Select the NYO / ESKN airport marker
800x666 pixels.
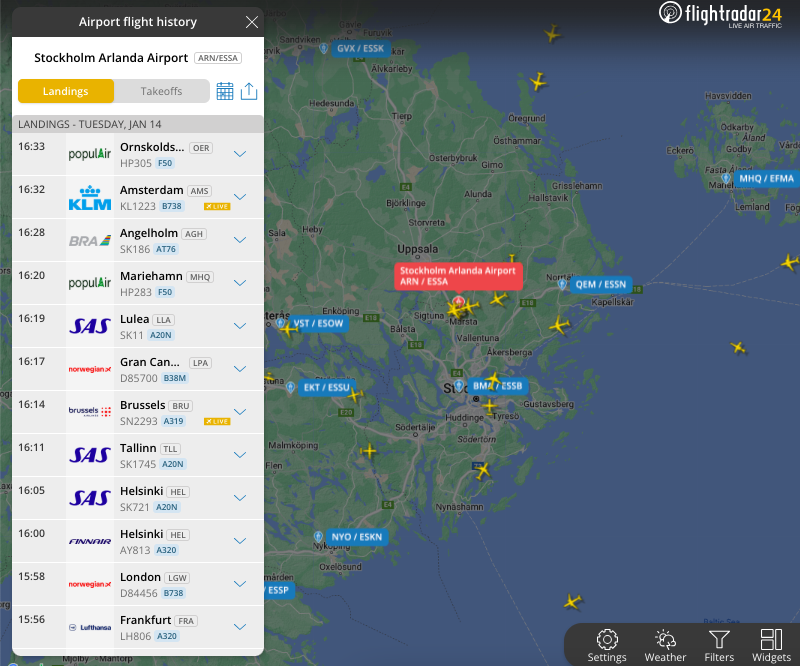pyautogui.click(x=357, y=537)
